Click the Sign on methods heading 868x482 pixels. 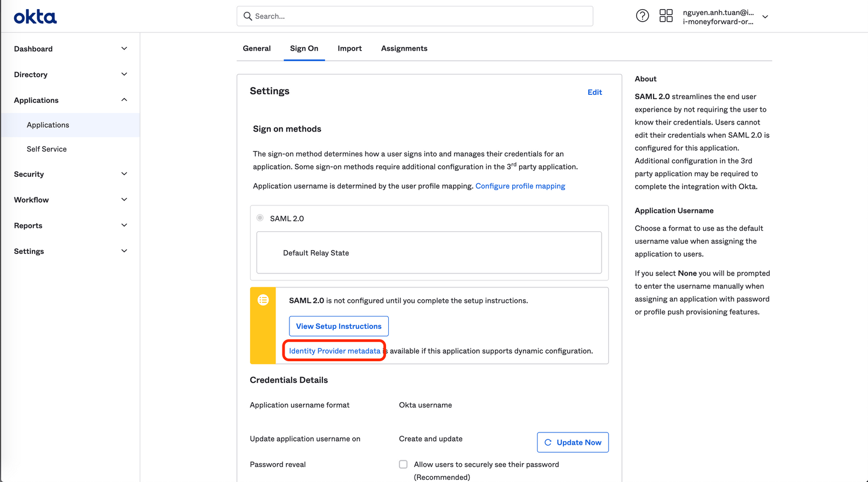pos(287,129)
